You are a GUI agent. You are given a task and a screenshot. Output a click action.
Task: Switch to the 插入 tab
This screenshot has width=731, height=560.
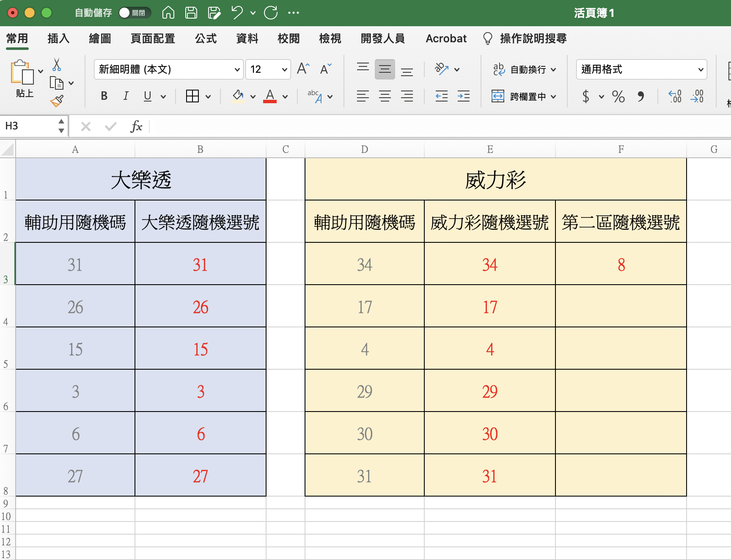pyautogui.click(x=58, y=38)
